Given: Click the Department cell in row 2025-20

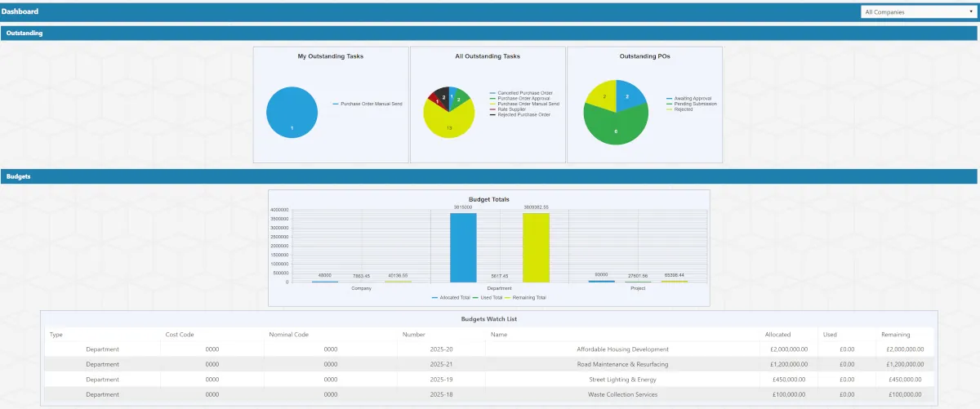Looking at the screenshot, I should coord(102,349).
